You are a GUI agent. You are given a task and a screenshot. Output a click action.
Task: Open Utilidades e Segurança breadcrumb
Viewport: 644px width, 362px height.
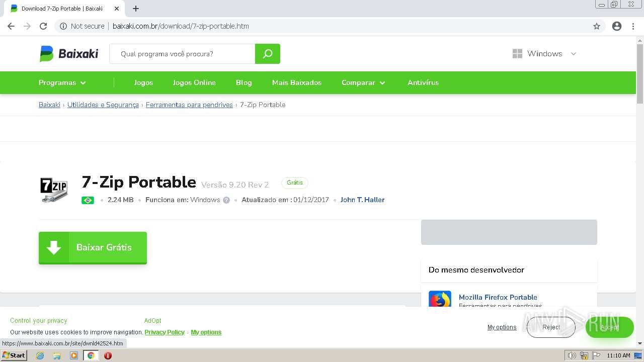103,105
